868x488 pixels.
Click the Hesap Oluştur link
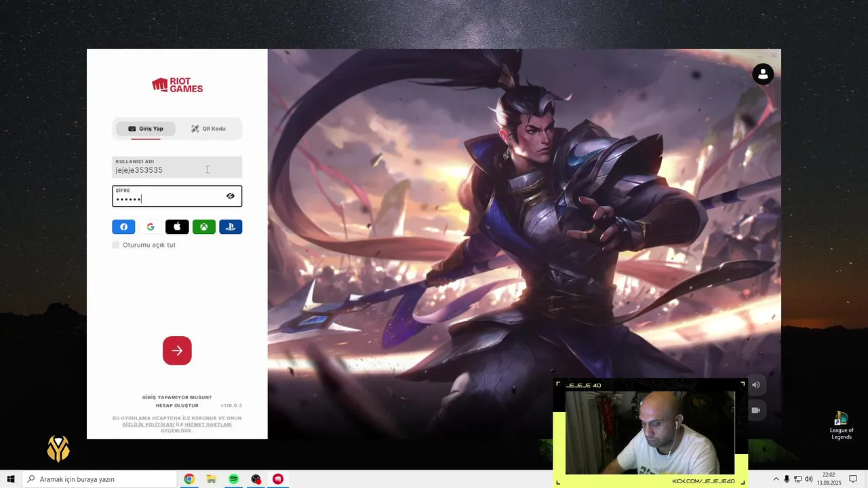tap(177, 405)
